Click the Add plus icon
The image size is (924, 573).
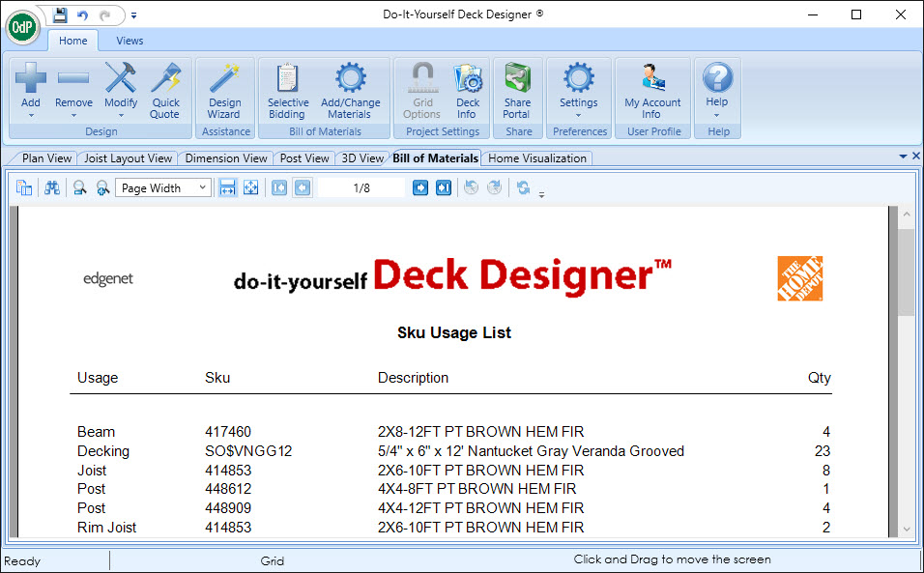(31, 77)
